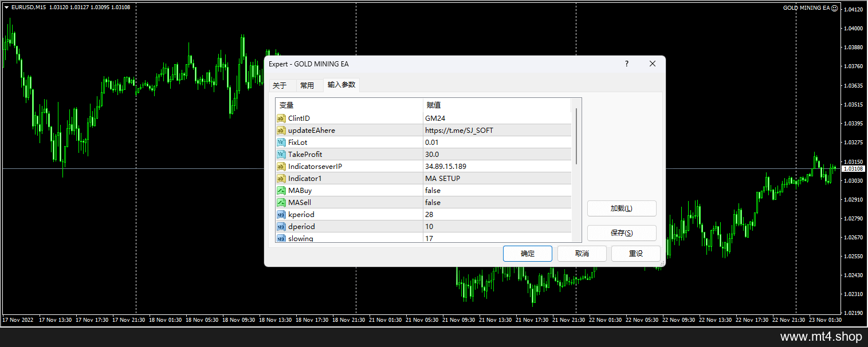The width and height of the screenshot is (868, 347).
Task: Select the TakeProfit variable name
Action: click(305, 155)
